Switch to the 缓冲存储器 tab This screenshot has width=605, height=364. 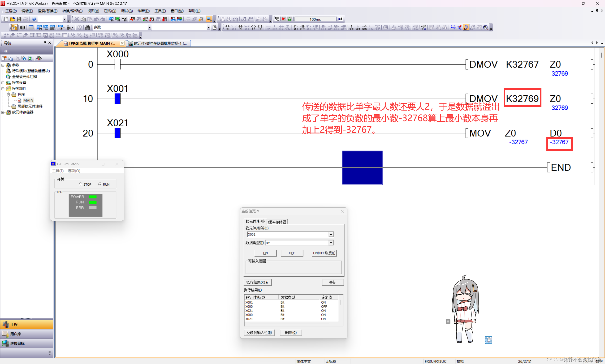(x=277, y=222)
